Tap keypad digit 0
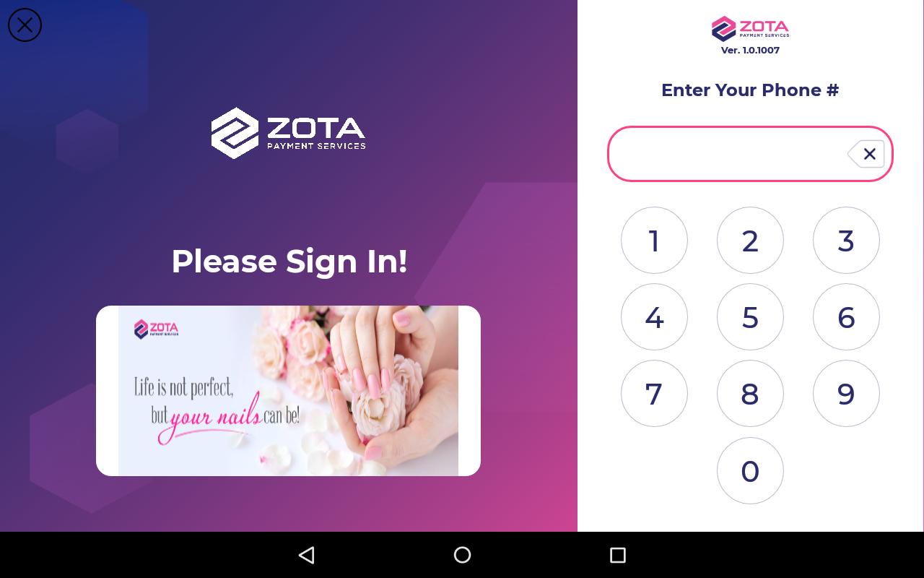This screenshot has width=924, height=578. coord(750,471)
